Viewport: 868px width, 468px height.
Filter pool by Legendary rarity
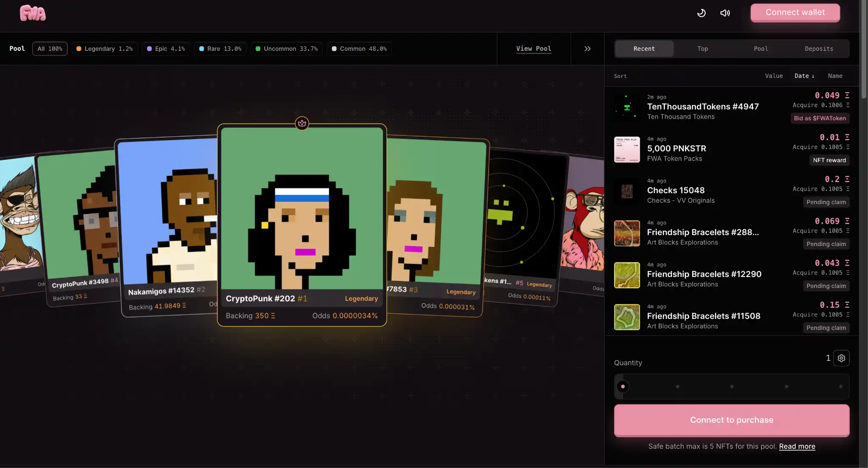click(x=104, y=49)
